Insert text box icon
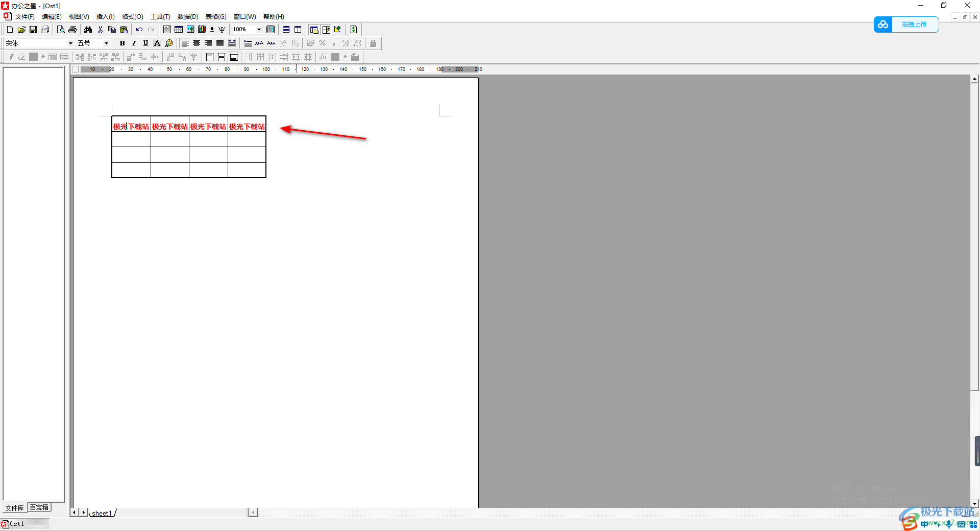The image size is (980, 531). (x=167, y=30)
